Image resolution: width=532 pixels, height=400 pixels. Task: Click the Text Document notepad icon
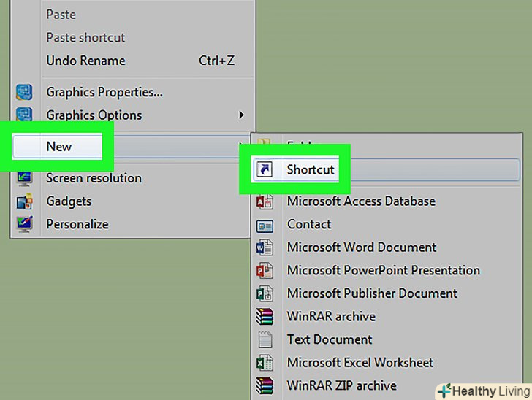point(265,339)
